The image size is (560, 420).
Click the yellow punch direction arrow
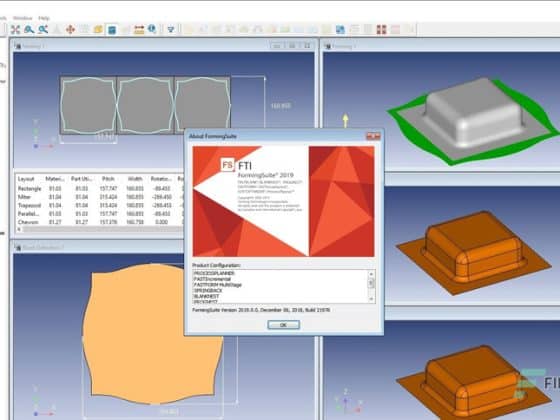(345, 121)
